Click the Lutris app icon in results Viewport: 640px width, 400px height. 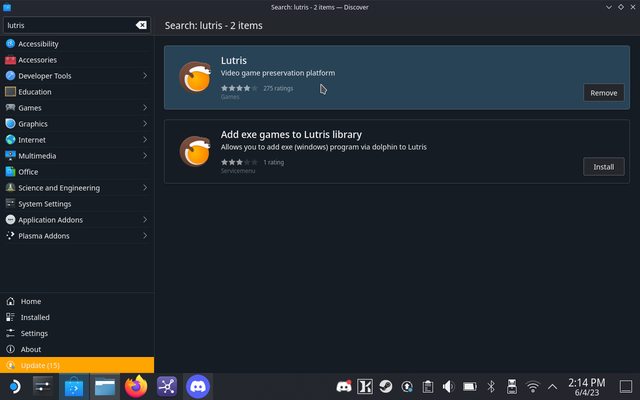(194, 77)
